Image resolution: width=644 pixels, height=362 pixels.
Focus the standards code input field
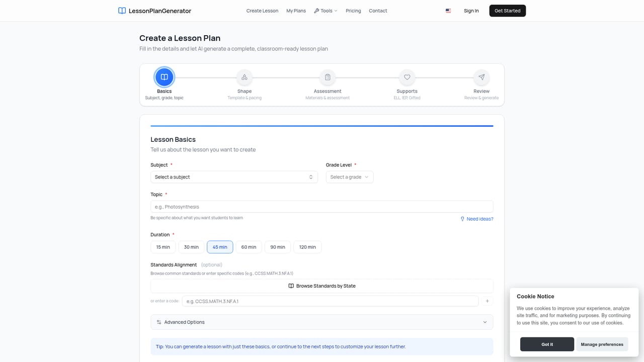tap(330, 301)
